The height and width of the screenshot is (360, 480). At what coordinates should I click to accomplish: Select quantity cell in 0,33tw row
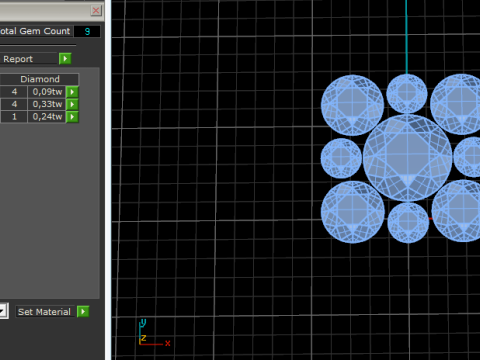click(14, 104)
